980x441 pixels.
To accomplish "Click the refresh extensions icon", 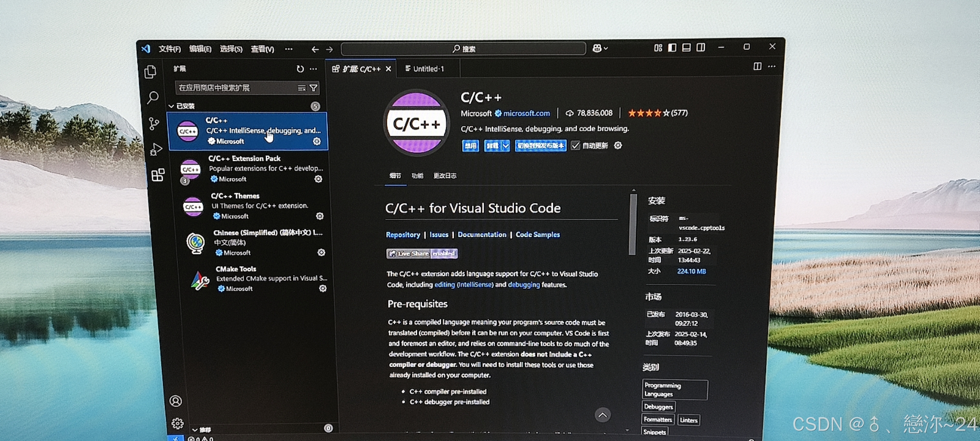I will [299, 69].
